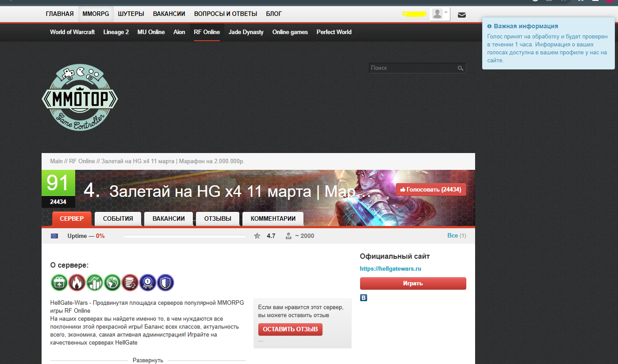Click the magnifier icon in search box
This screenshot has width=618, height=364.
461,68
